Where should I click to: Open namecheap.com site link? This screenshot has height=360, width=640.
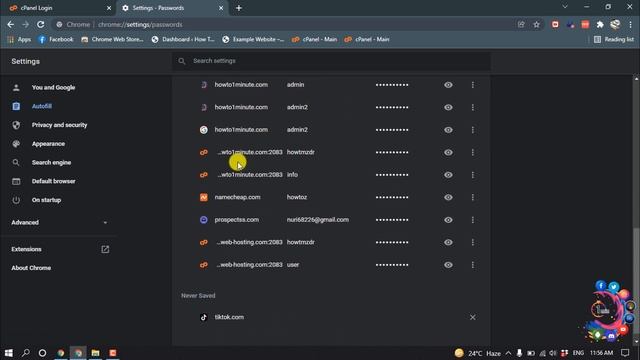click(238, 197)
